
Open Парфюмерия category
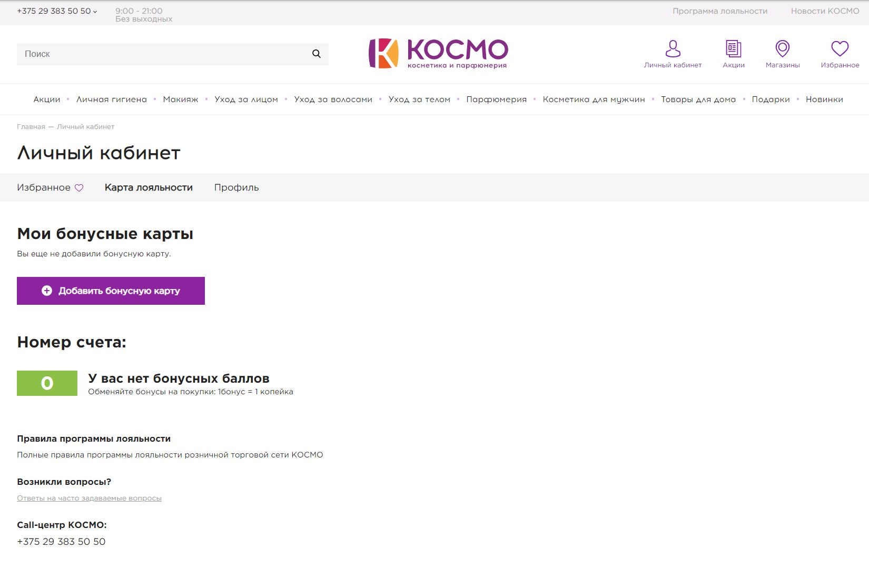click(496, 99)
